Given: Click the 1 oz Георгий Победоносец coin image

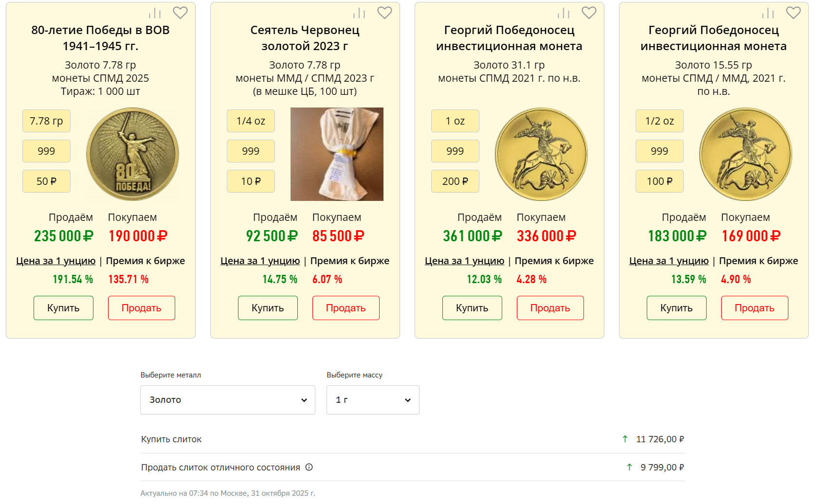Looking at the screenshot, I should click(x=541, y=154).
